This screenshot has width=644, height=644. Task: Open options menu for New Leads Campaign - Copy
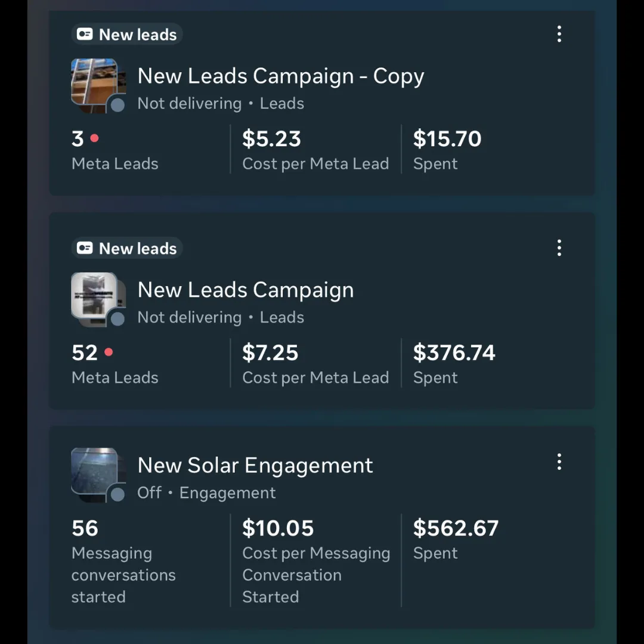click(559, 34)
